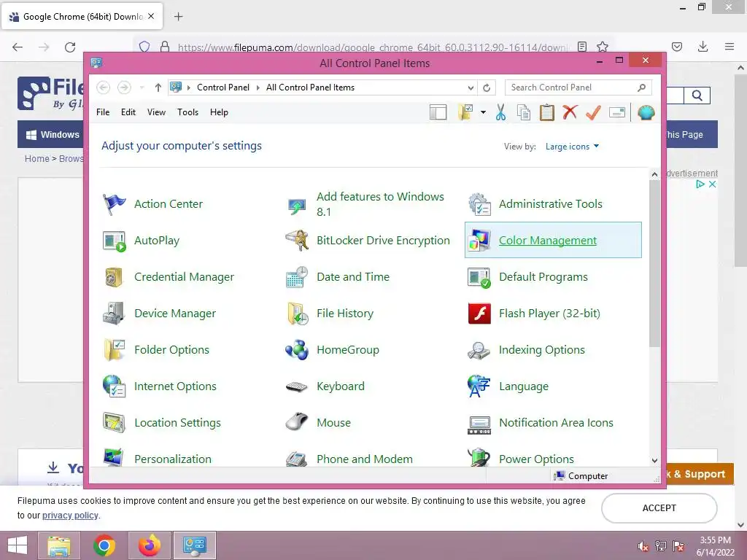
Task: Open Language icon
Action: click(479, 386)
